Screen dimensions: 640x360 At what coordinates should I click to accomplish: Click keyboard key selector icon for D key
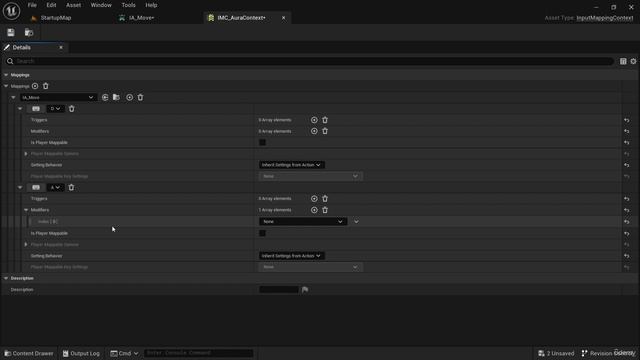[x=36, y=109]
